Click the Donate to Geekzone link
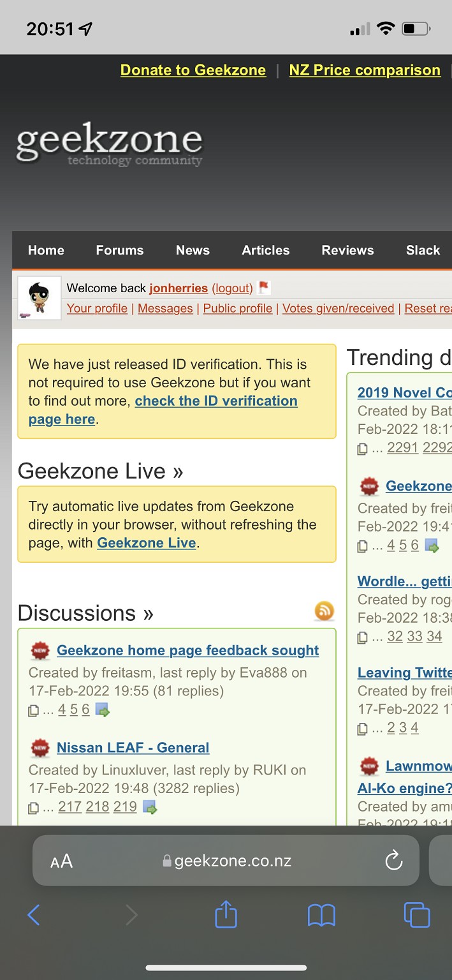This screenshot has width=452, height=980. point(193,70)
